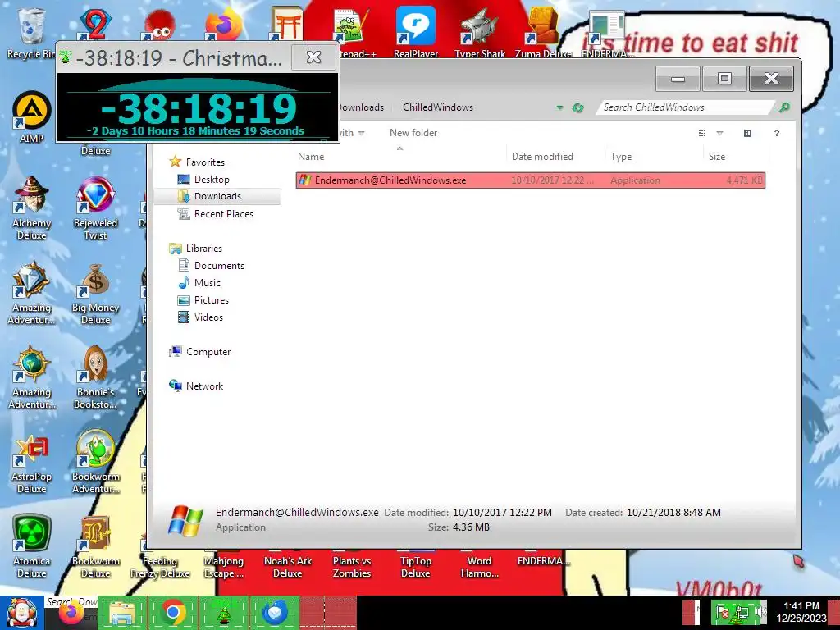Open File Explorer taskbar icon
Image resolution: width=840 pixels, height=630 pixels.
tap(121, 613)
